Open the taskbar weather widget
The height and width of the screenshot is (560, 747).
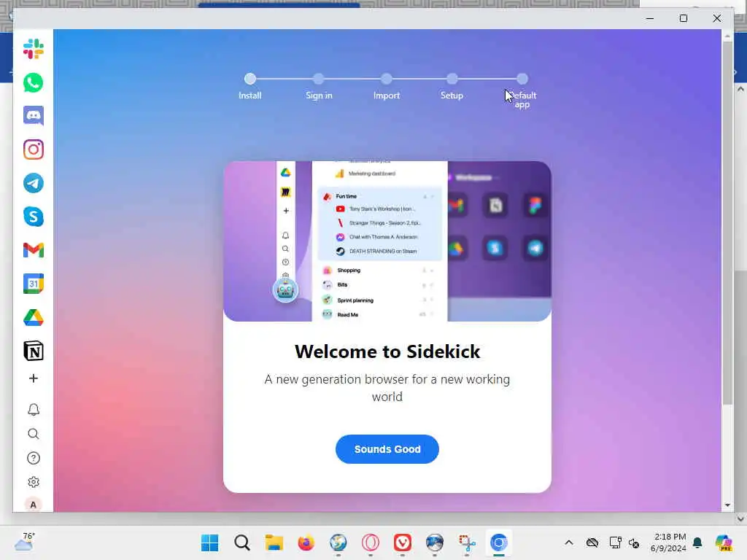tap(24, 542)
